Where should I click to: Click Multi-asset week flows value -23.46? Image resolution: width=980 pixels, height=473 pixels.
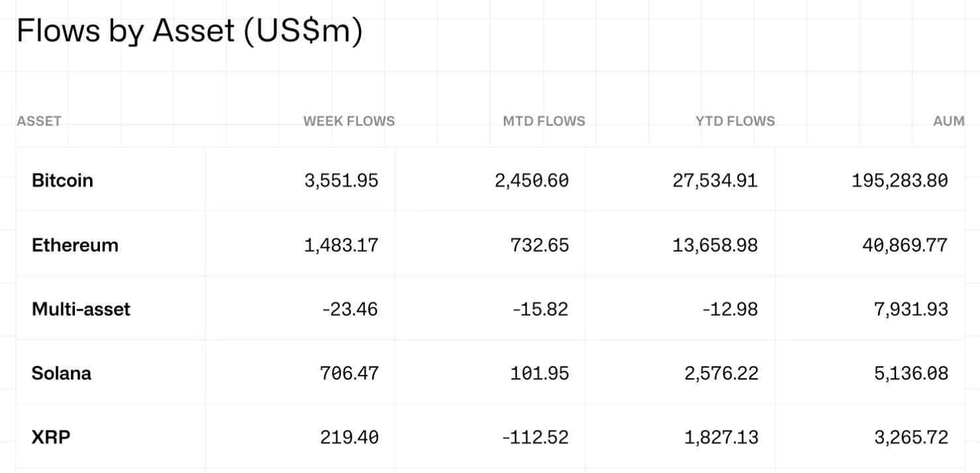(x=350, y=309)
